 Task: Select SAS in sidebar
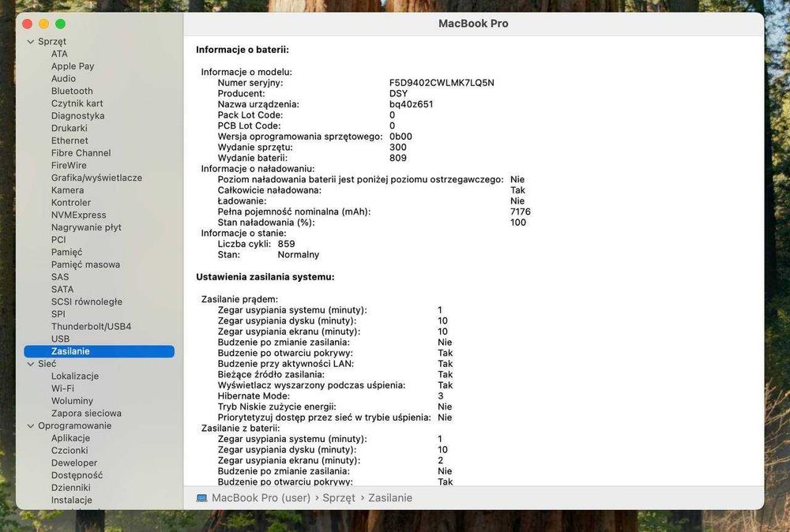60,277
